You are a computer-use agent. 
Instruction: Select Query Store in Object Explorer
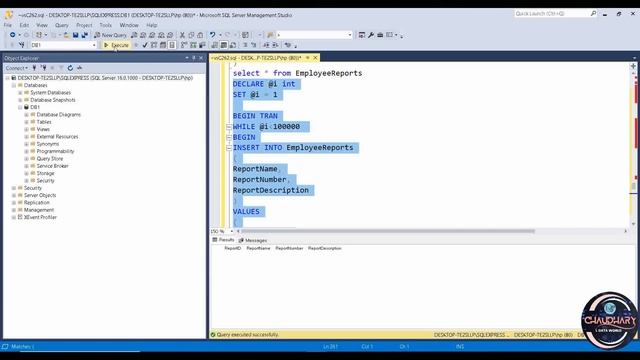pos(50,159)
